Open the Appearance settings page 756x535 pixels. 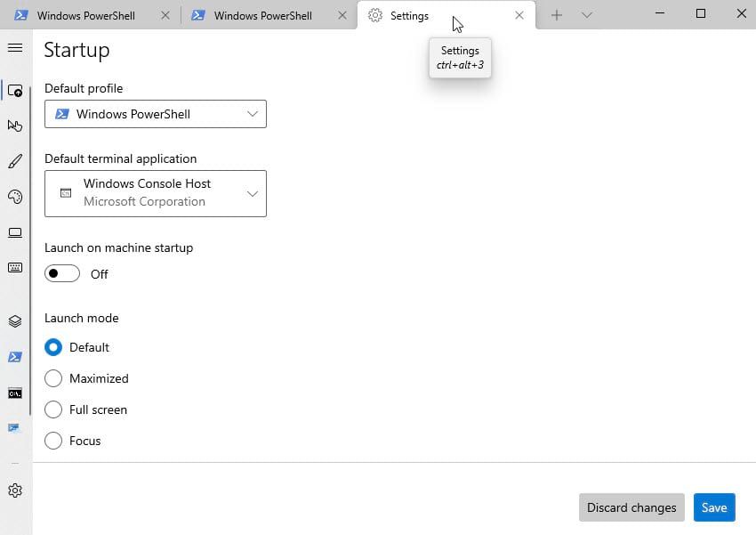click(14, 161)
